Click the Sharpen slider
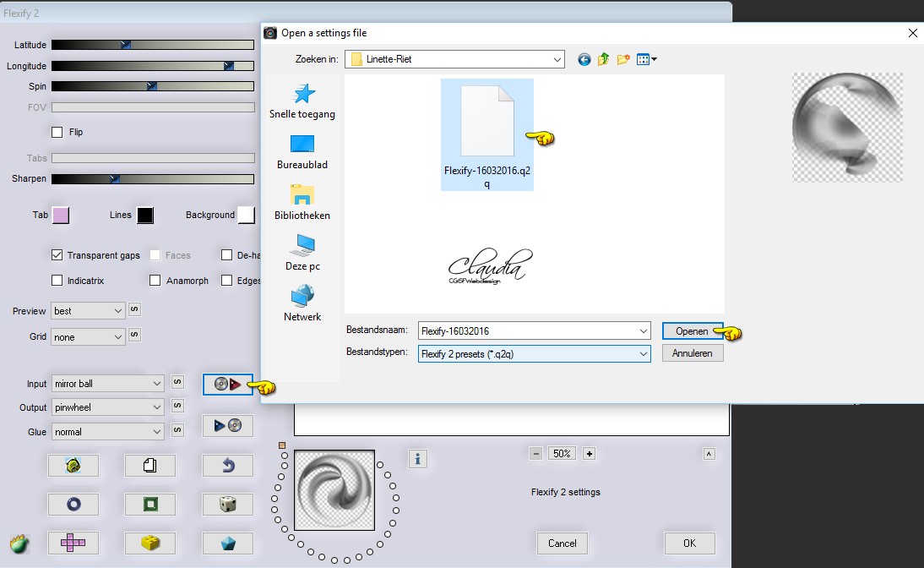924x568 pixels. tap(153, 178)
